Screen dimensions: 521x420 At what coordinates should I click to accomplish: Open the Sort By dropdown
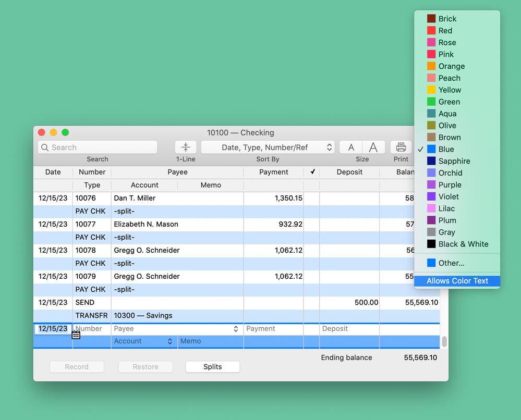[x=268, y=147]
